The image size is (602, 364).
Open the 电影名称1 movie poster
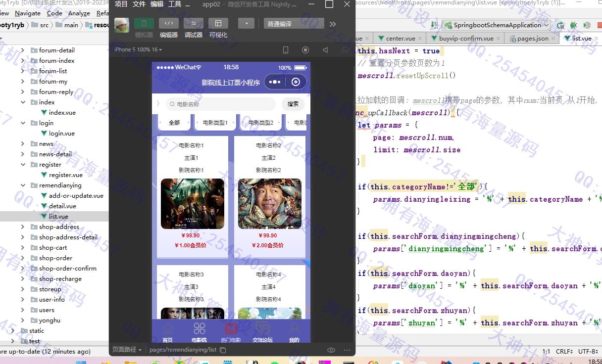pos(193,204)
